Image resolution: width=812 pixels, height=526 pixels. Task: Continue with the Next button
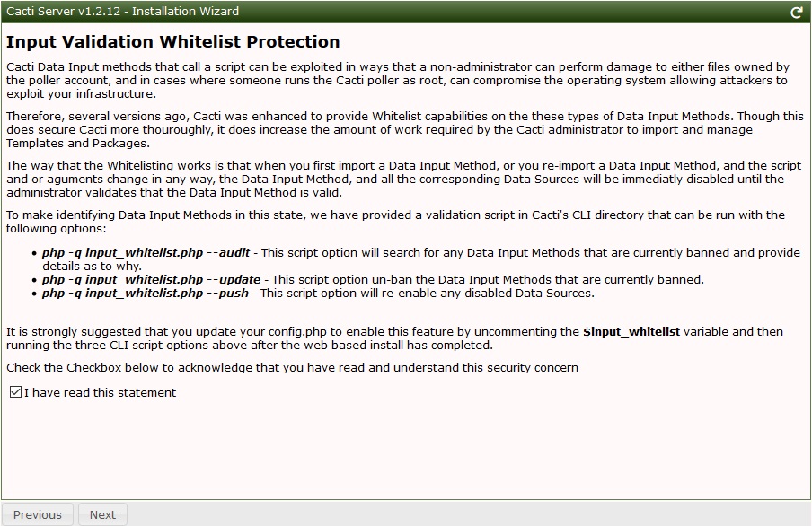pyautogui.click(x=102, y=514)
